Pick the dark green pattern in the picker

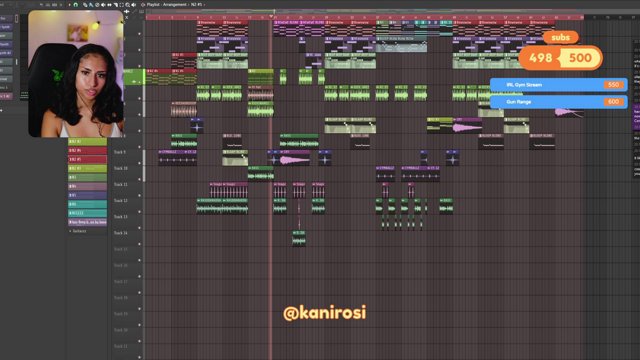tap(87, 178)
